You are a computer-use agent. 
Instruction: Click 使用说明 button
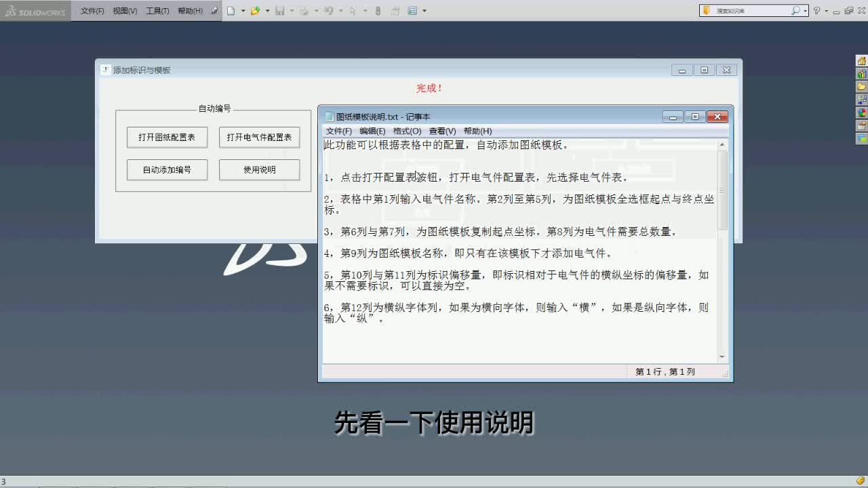[x=259, y=169]
